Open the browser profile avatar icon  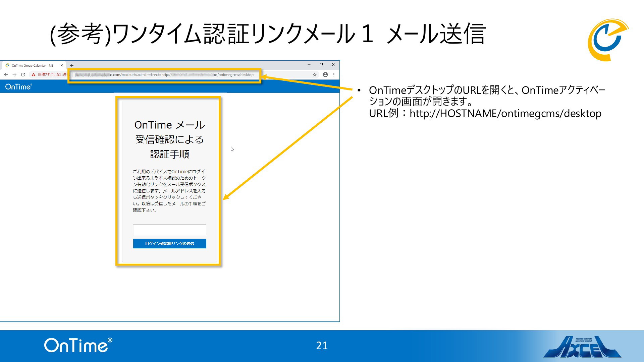(x=325, y=75)
